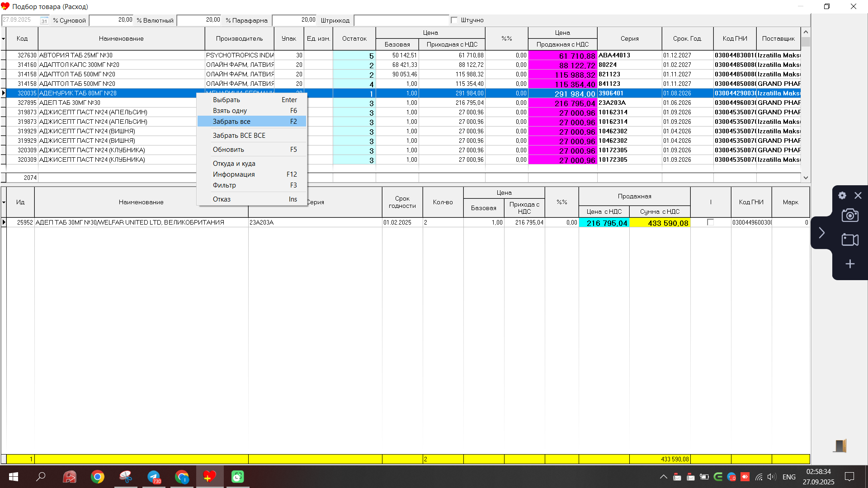This screenshot has width=868, height=488.
Task: Click the 'Остаток' column header
Action: coord(354,39)
